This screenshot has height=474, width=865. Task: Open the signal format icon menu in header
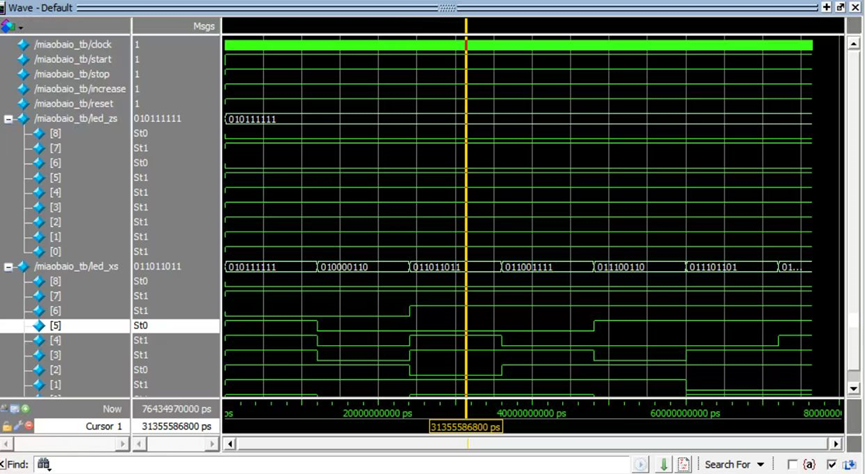11,26
